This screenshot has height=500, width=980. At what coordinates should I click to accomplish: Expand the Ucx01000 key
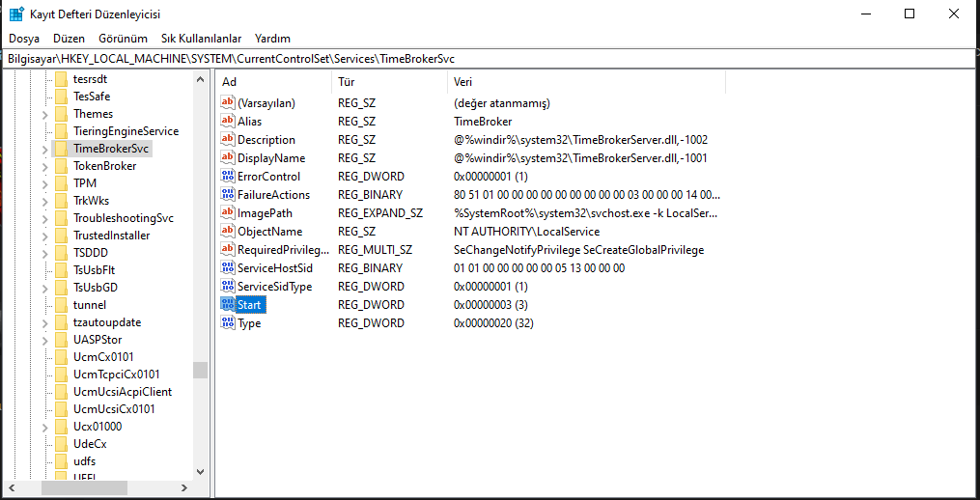pyautogui.click(x=45, y=427)
